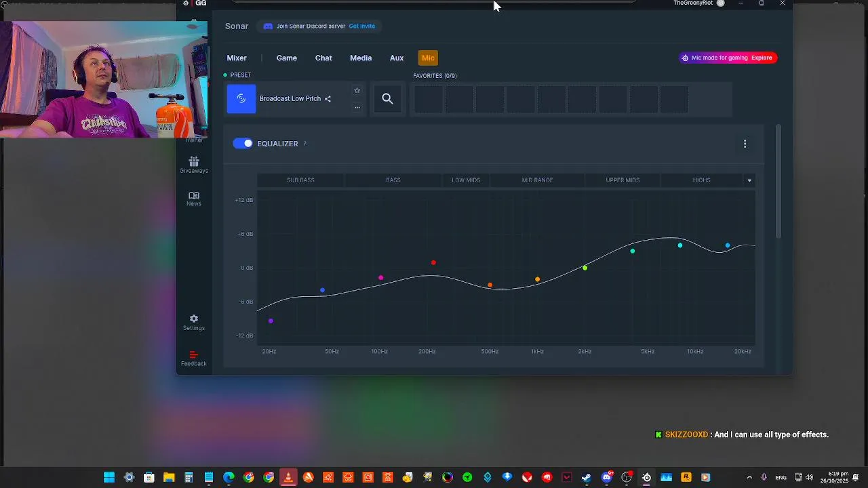Click the Equalizer help question mark
Screen dimensions: 868x488
(x=304, y=144)
